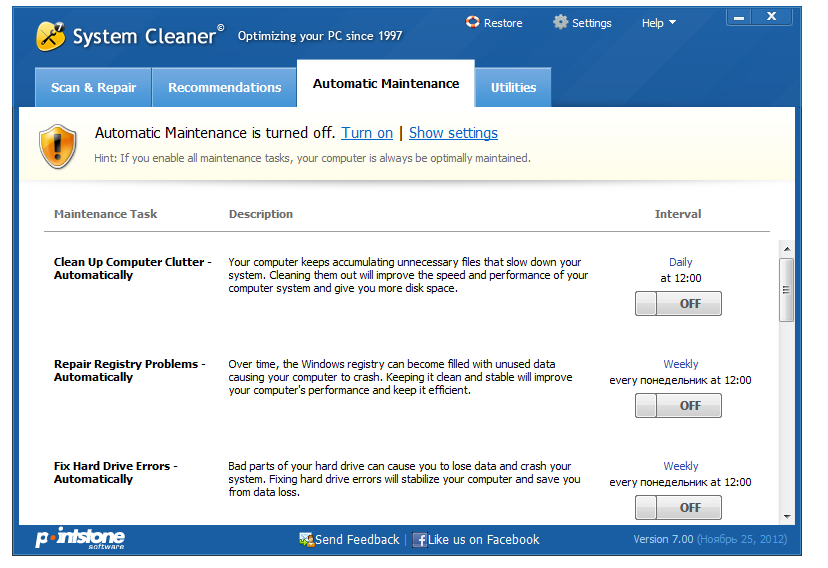Viewport: 828px width, 568px height.
Task: Change Weekly interval for Fix Hard Drive Errors
Action: click(x=681, y=466)
